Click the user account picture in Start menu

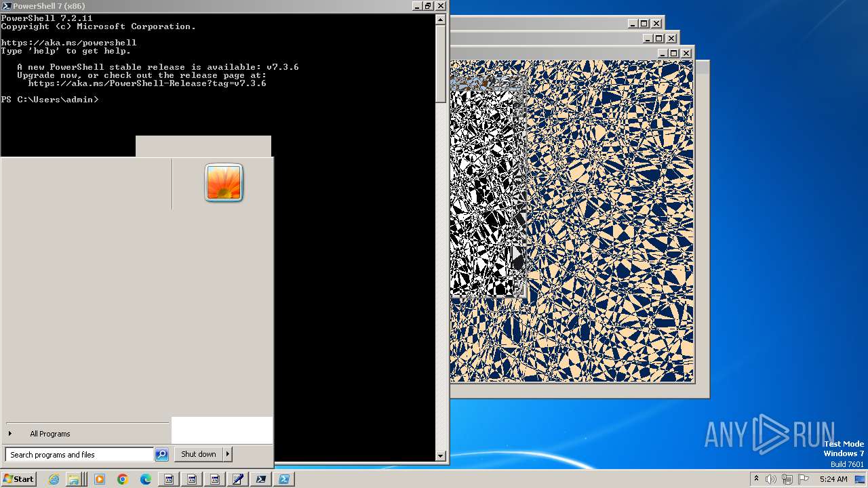point(224,183)
